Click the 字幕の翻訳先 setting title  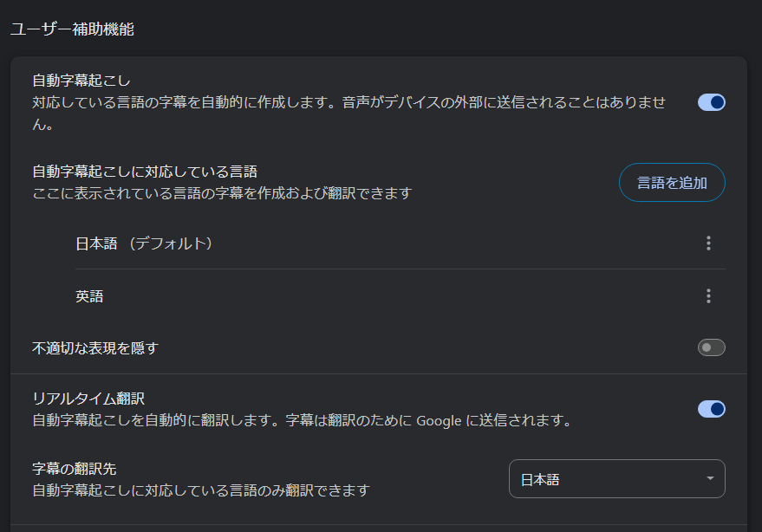point(74,469)
